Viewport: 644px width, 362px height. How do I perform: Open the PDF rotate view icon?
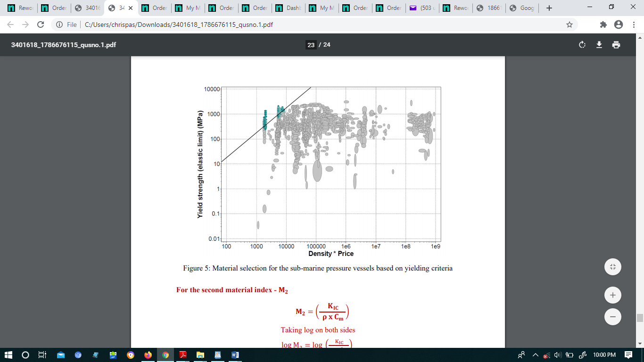click(x=582, y=45)
